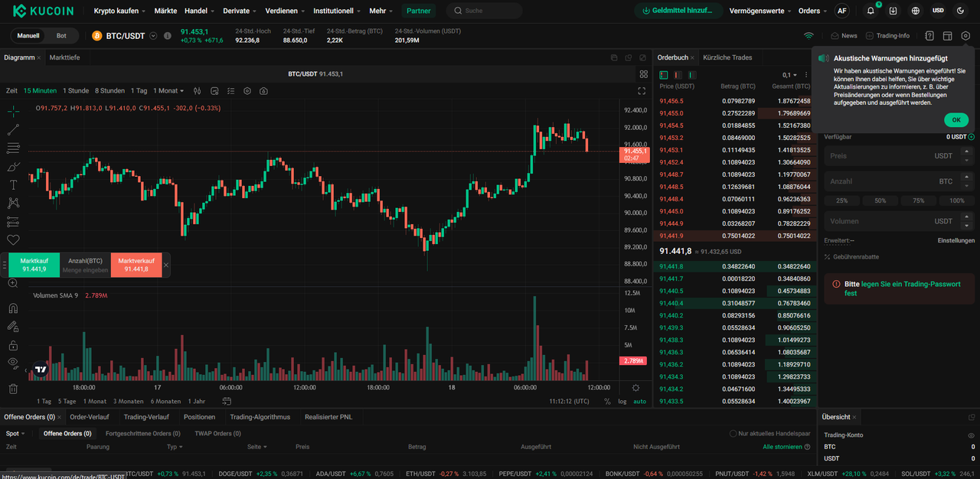Toggle hide all drawings eye icon

pyautogui.click(x=13, y=363)
